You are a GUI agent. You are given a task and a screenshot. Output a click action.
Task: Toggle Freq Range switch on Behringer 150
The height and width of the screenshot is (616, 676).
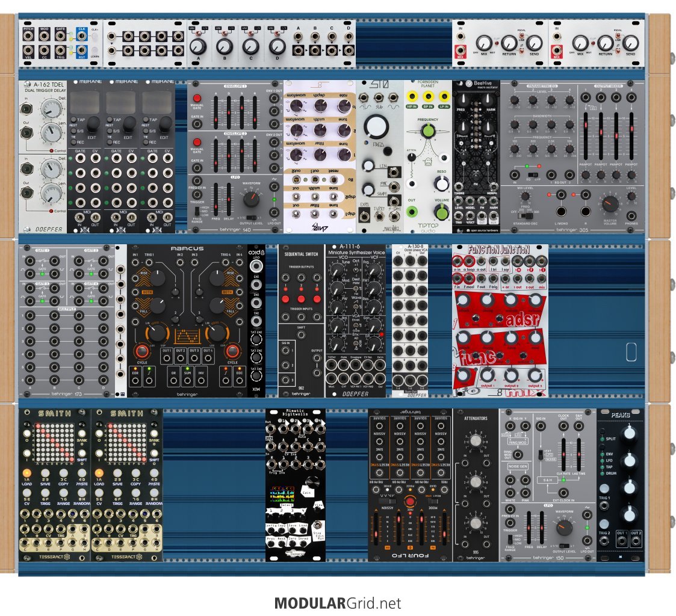510,539
